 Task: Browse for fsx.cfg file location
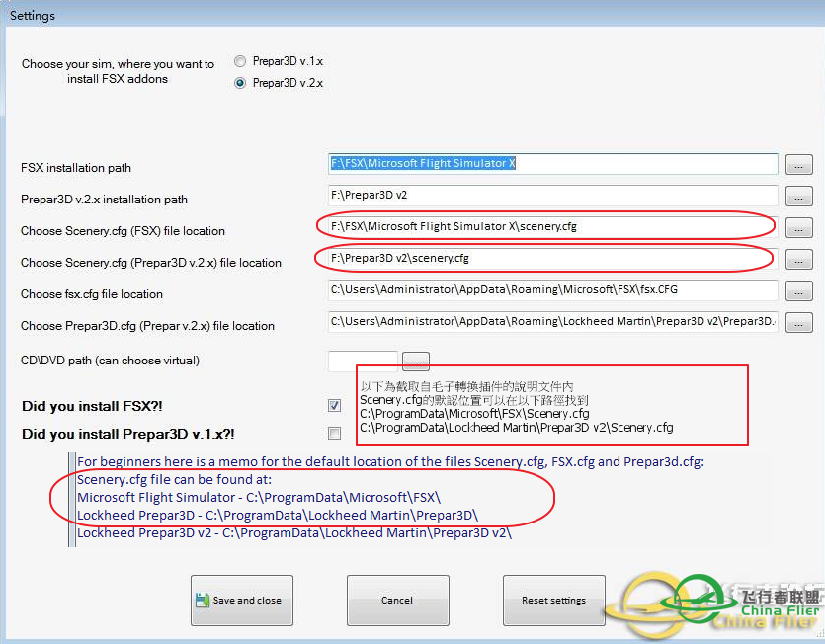[798, 291]
